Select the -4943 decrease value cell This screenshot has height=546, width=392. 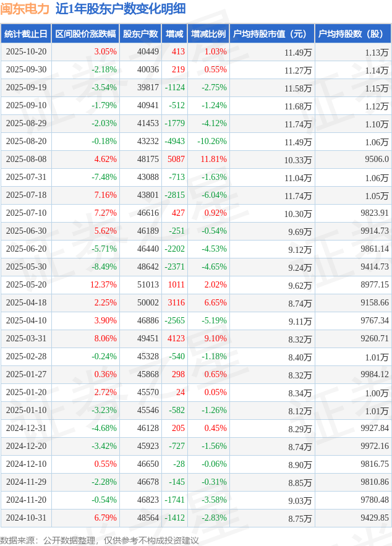pos(174,142)
